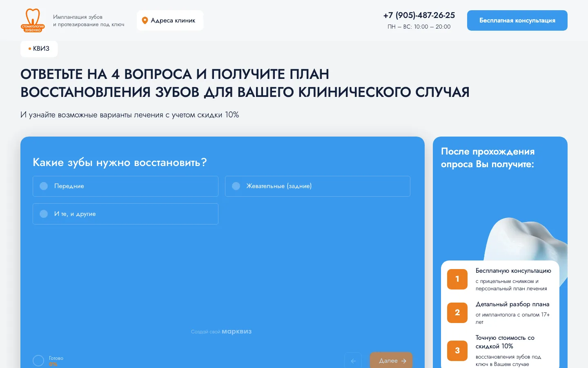The image size is (588, 368).
Task: Click Бесплатная консультация button
Action: point(517,20)
